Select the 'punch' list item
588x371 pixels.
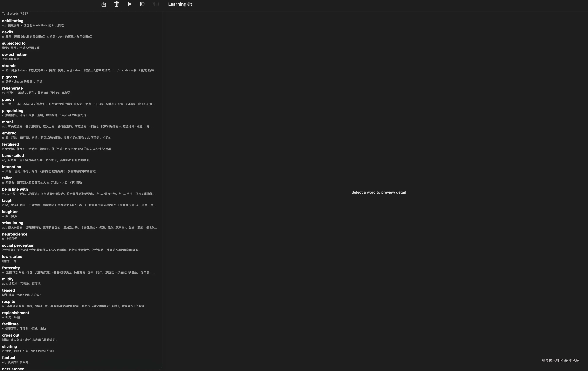click(8, 100)
